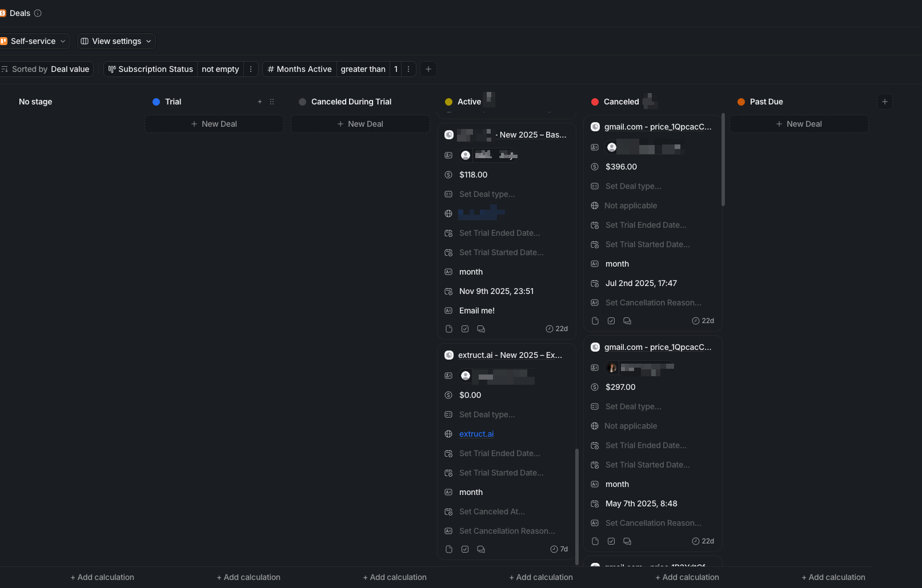Click the Canceled column vertical scrollbar
The image size is (922, 588).
(x=723, y=160)
